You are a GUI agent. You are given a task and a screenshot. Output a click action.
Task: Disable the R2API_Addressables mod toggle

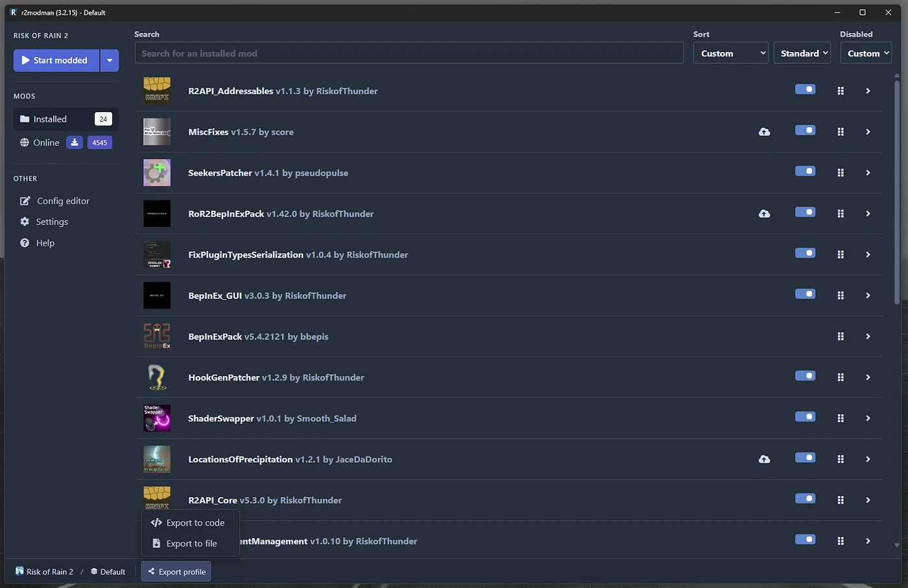806,89
